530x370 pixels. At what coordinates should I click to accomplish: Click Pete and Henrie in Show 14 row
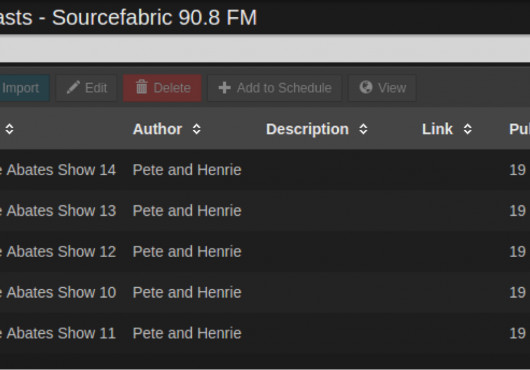pos(187,170)
